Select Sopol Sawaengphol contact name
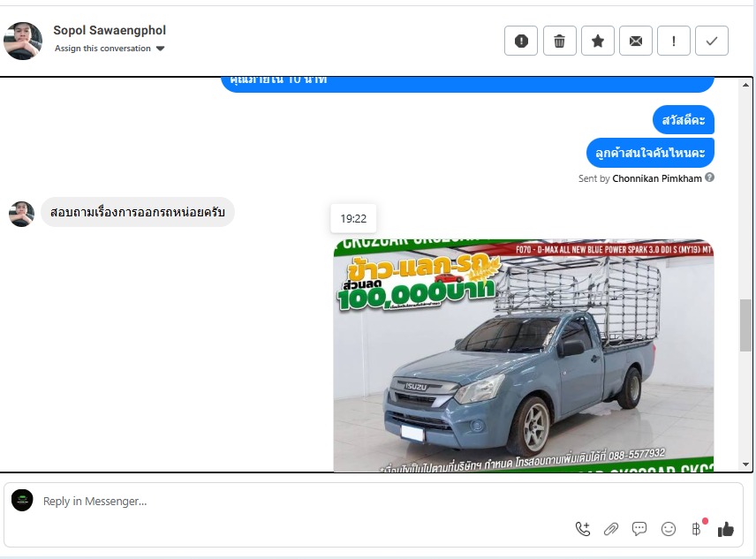This screenshot has width=756, height=559. (x=110, y=30)
